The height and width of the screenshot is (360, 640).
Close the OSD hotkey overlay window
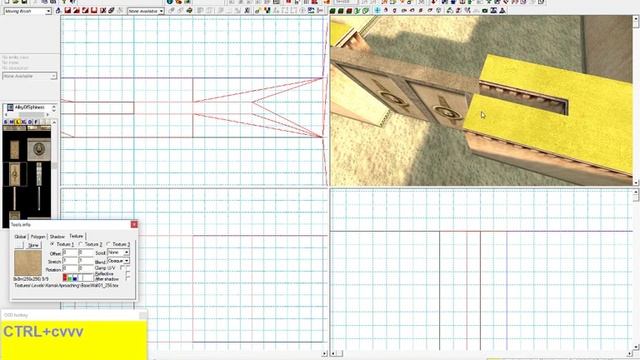point(143,315)
